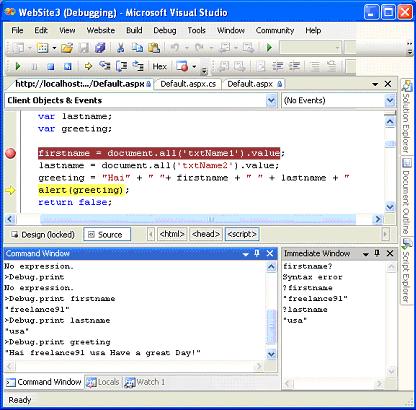Click the alert(greeting) highlighted code line
The width and height of the screenshot is (416, 410).
[83, 190]
